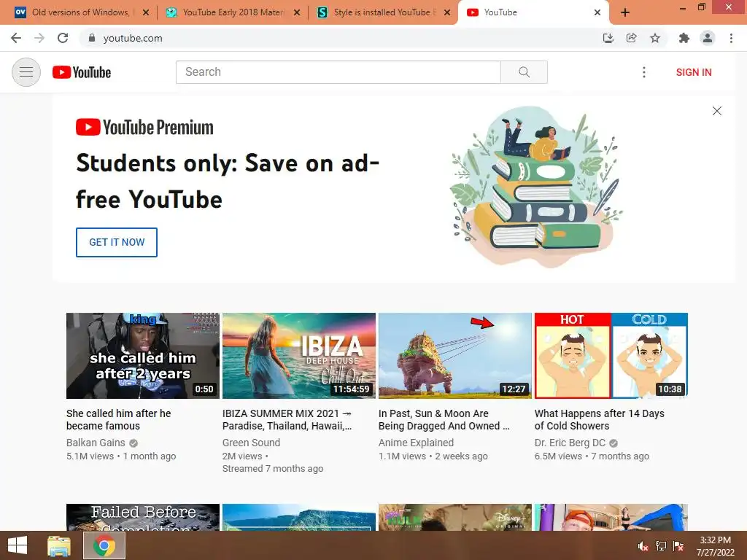Click the lock site info icon
The width and height of the screenshot is (747, 560).
point(92,38)
